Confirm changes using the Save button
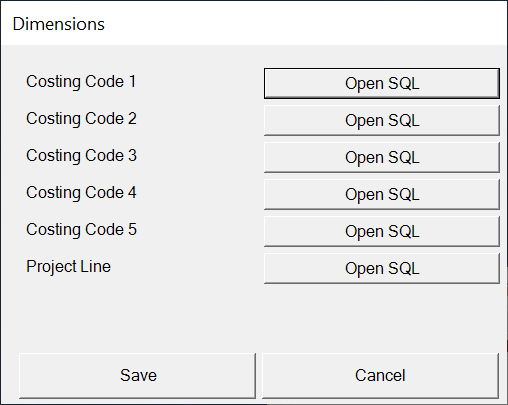The width and height of the screenshot is (508, 405). point(137,376)
